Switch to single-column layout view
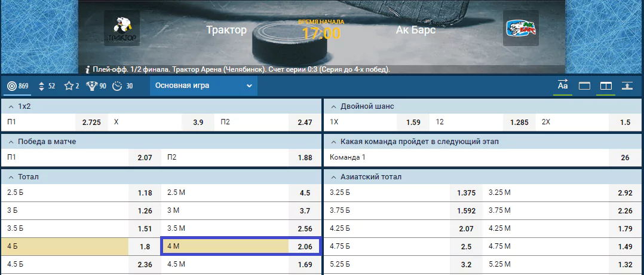Image resolution: width=644 pixels, height=275 pixels. coord(584,86)
